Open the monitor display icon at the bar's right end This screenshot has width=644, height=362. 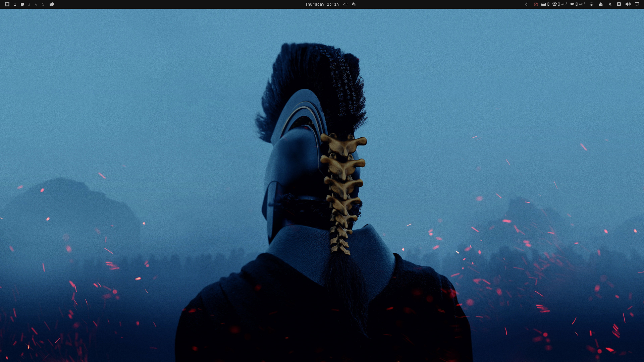[637, 4]
